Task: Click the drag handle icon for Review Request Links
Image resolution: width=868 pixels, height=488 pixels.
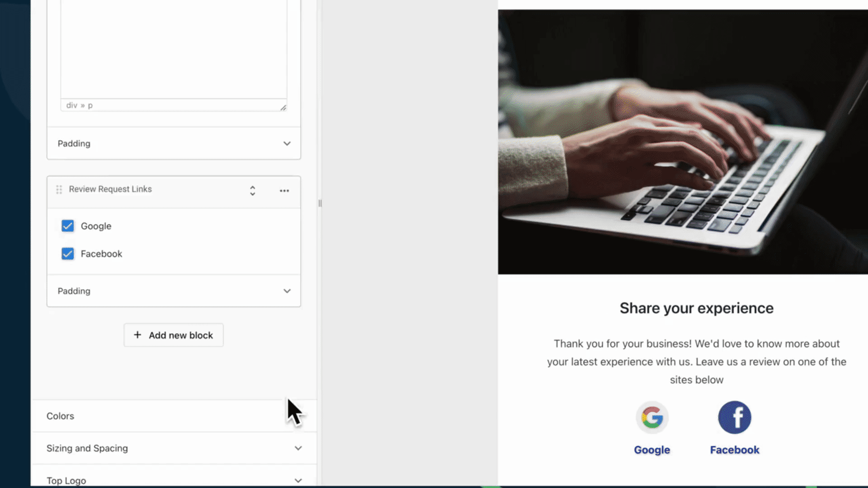Action: [59, 189]
